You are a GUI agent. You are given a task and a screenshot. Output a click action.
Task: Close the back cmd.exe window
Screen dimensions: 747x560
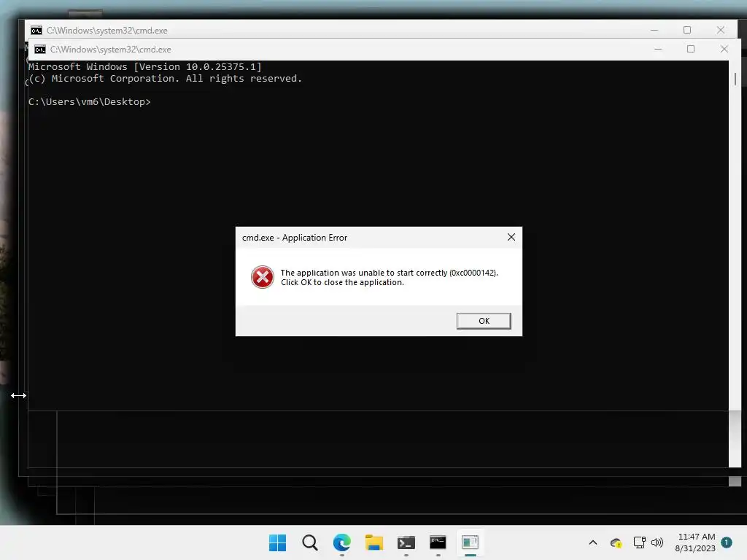click(720, 30)
